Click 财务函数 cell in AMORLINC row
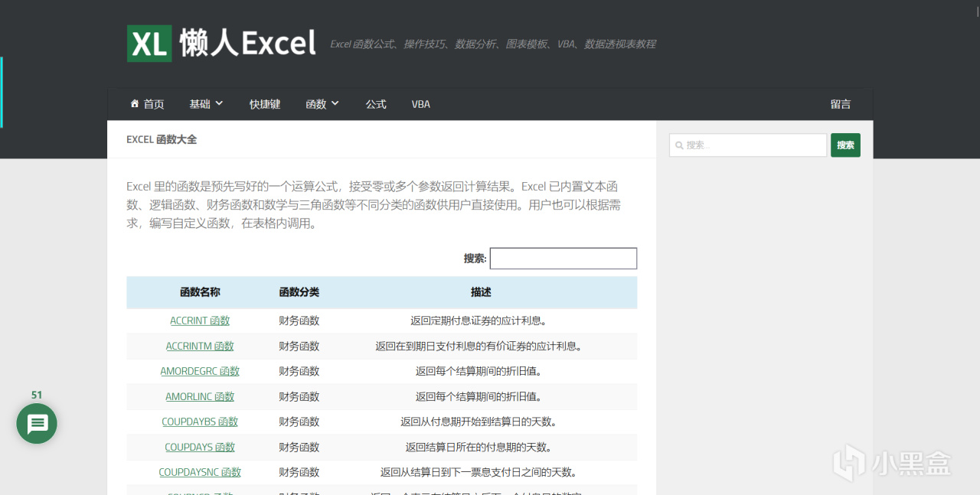 click(299, 396)
